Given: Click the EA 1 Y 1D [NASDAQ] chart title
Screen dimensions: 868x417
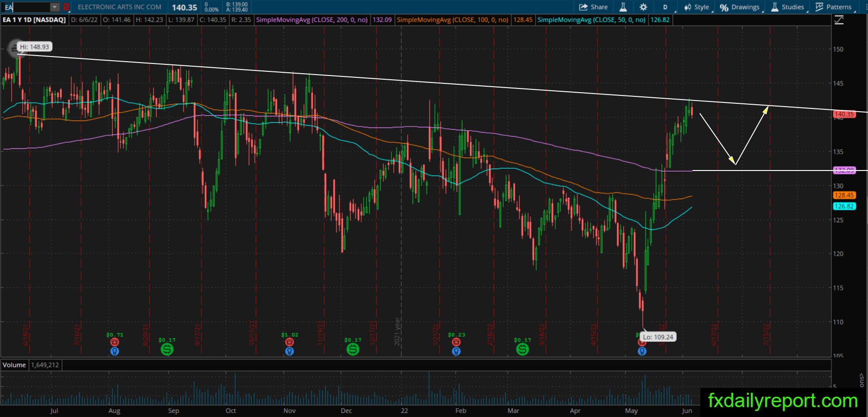Looking at the screenshot, I should tap(34, 20).
